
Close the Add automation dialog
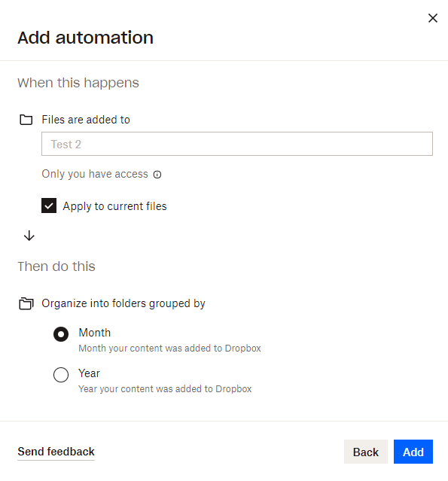(433, 18)
